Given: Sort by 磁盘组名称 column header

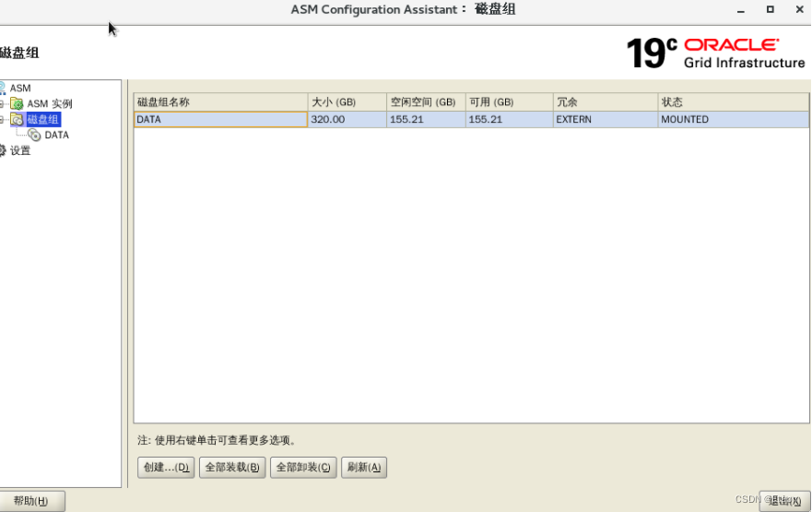Looking at the screenshot, I should tap(220, 102).
